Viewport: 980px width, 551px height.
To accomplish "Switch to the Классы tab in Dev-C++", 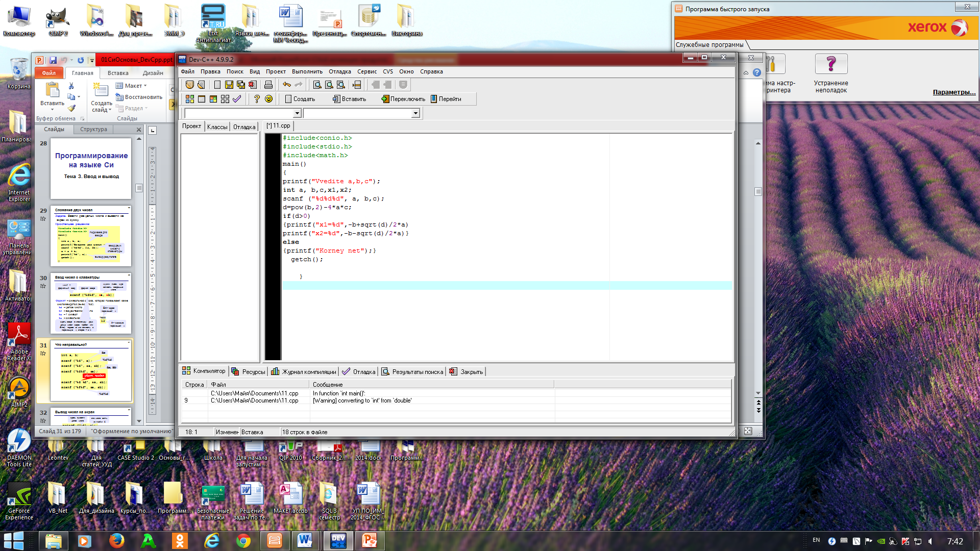I will 217,127.
